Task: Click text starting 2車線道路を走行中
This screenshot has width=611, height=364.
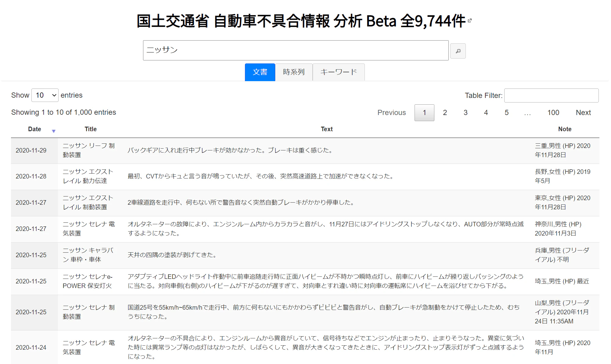Action: [242, 203]
